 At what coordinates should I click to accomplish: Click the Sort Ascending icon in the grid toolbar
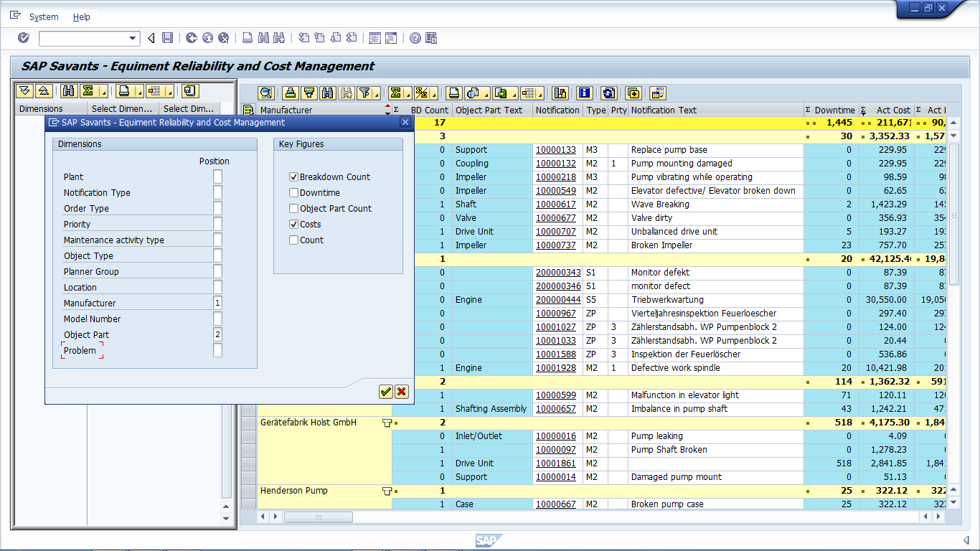coord(290,93)
